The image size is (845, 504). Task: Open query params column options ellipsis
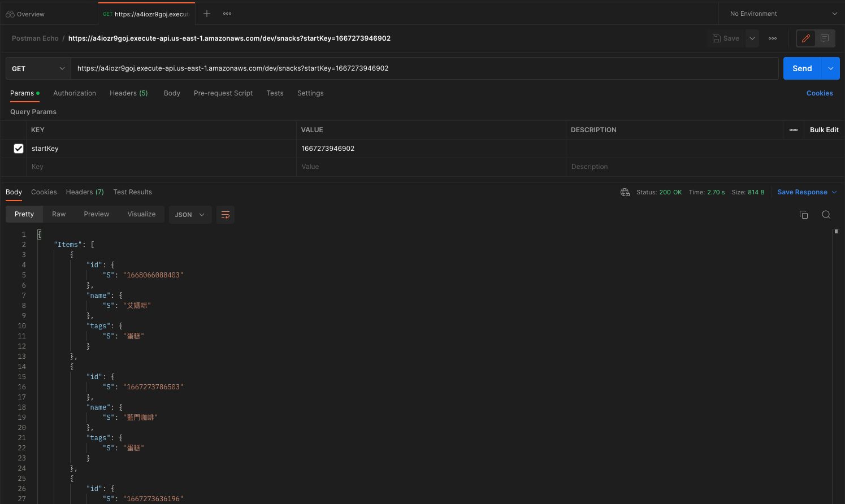[x=794, y=130]
